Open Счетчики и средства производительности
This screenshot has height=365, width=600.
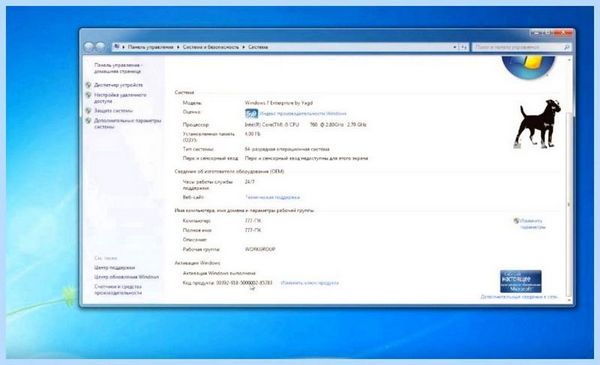[x=118, y=290]
